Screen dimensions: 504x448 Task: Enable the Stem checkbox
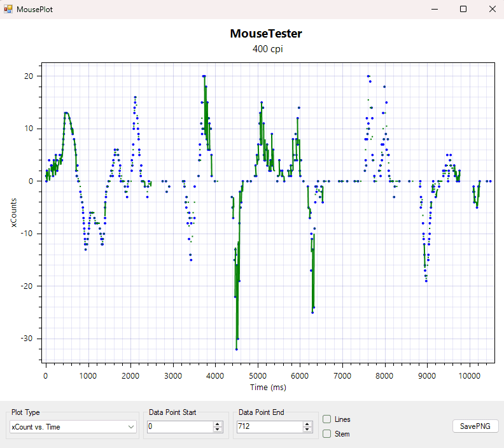327,434
